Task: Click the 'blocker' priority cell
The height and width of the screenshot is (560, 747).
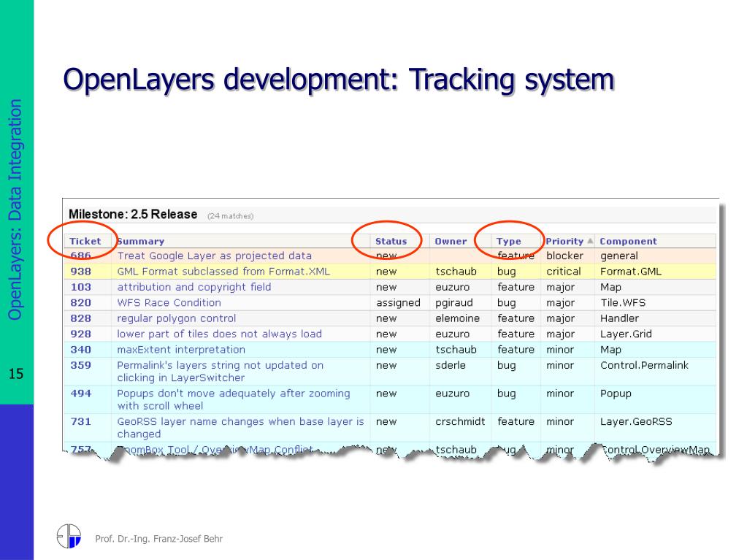Action: coord(564,256)
